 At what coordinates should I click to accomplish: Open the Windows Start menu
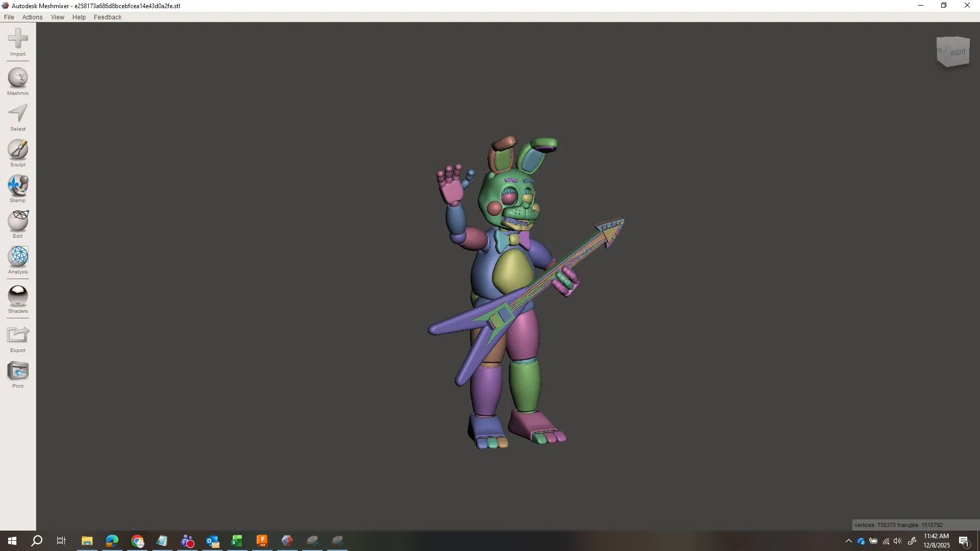(x=11, y=541)
